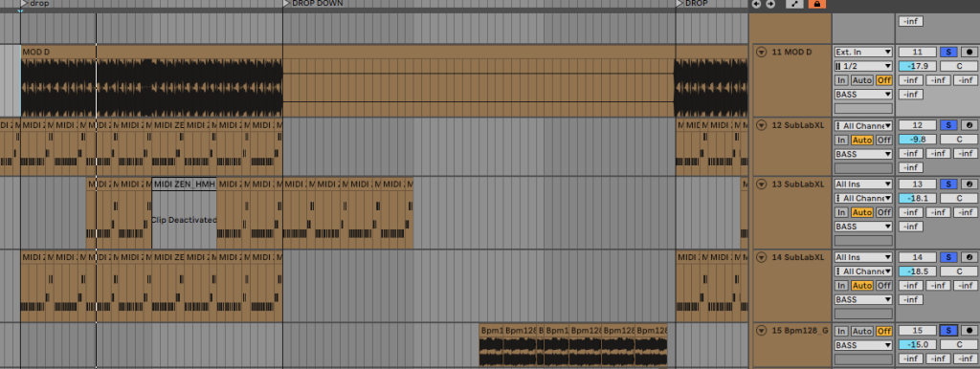Solo track 13 SubLabXL

[x=948, y=184]
